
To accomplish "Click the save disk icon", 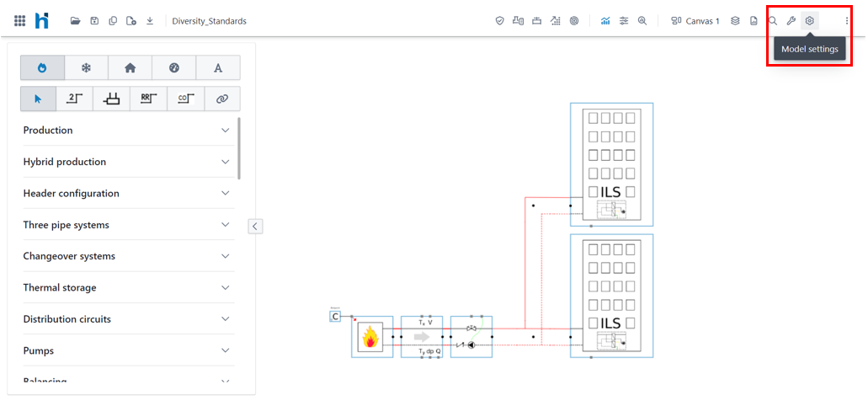I will pos(94,21).
